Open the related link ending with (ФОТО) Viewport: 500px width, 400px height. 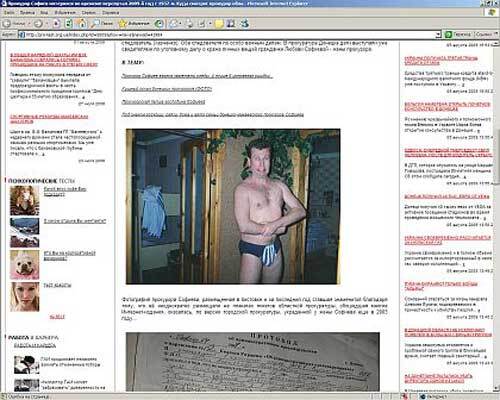coord(167,89)
